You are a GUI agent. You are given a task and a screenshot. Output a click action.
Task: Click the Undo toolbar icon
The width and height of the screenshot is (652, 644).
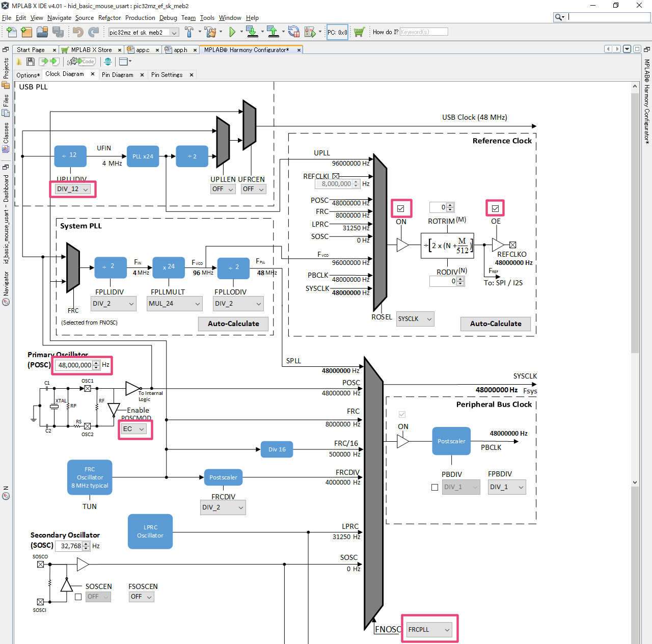click(x=78, y=32)
